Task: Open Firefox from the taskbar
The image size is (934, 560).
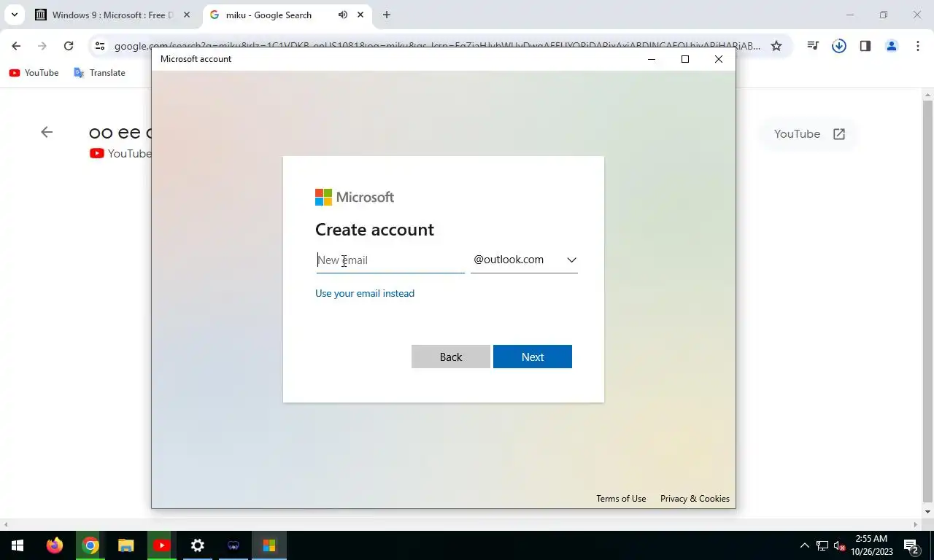Action: (55, 545)
